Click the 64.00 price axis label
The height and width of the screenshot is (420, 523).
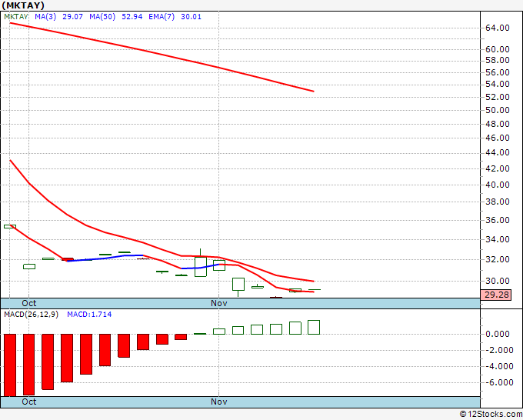click(498, 28)
